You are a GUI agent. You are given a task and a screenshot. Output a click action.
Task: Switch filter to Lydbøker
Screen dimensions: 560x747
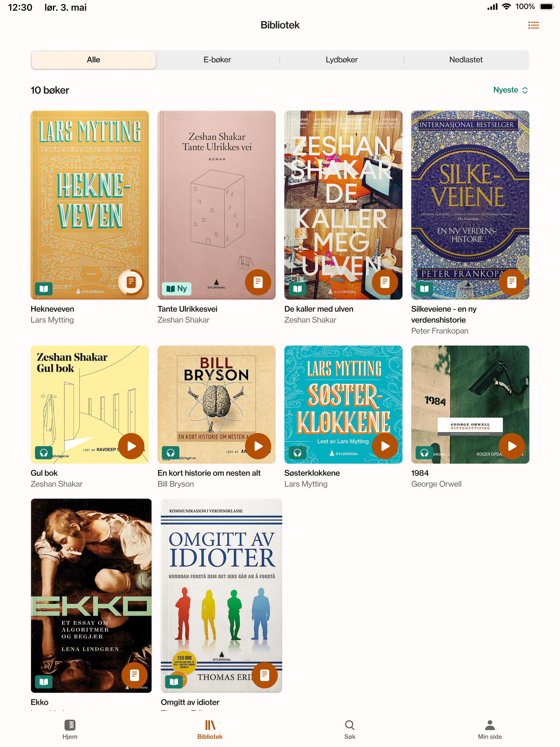(342, 60)
